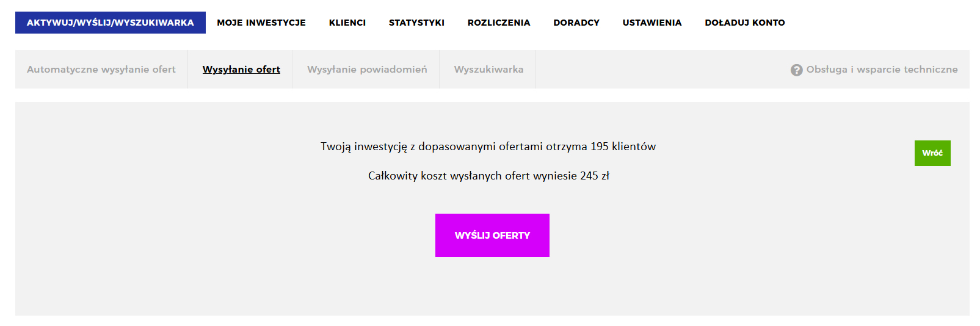Open Obsługa i wsparcie techniczne link
The width and height of the screenshot is (980, 326).
coord(882,70)
